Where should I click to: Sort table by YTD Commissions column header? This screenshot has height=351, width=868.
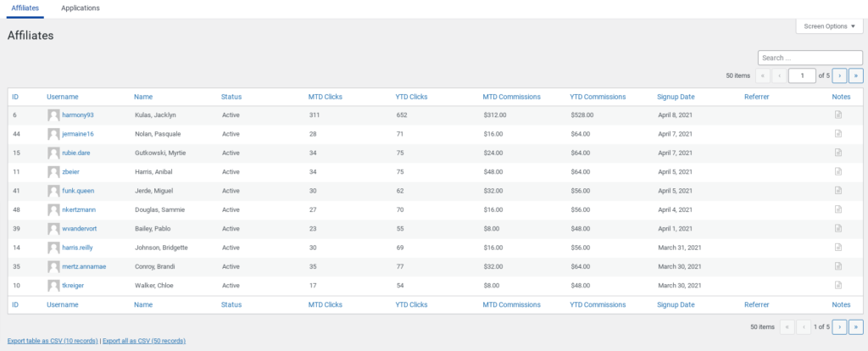pos(598,97)
